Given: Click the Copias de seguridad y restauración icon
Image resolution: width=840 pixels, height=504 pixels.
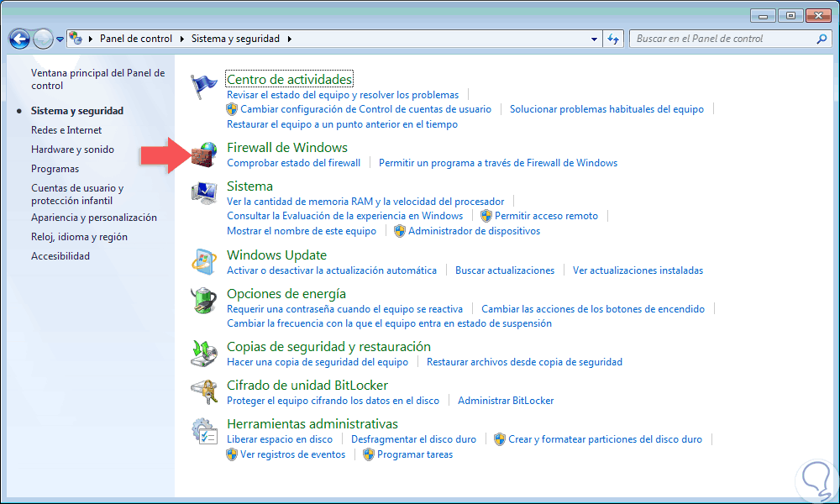Looking at the screenshot, I should [203, 354].
